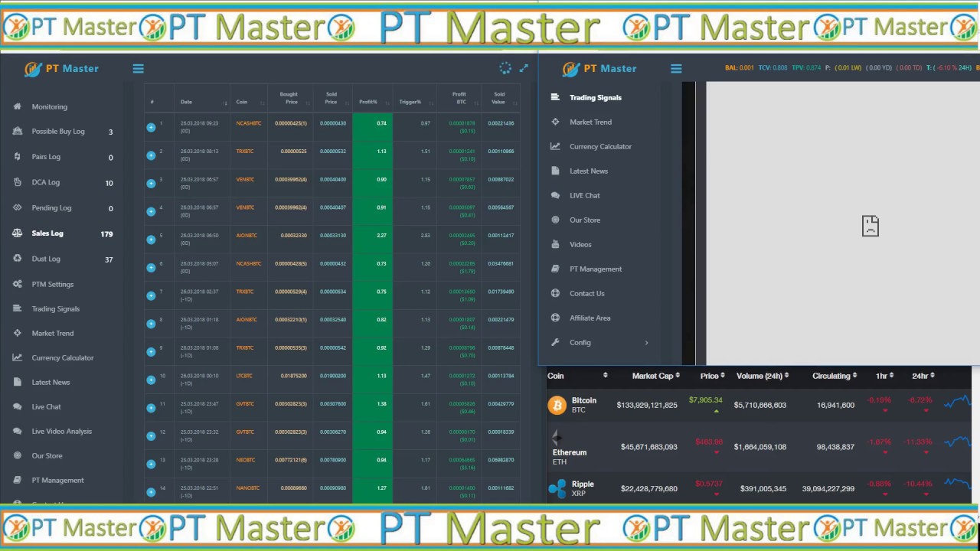The height and width of the screenshot is (551, 980).
Task: Click the Bitcoin logo icon
Action: [557, 405]
